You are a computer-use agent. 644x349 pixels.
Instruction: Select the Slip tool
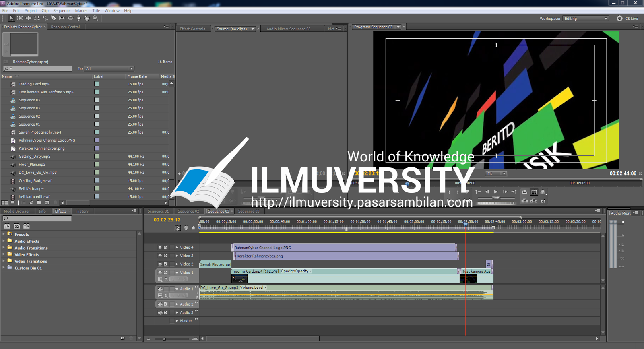click(62, 18)
